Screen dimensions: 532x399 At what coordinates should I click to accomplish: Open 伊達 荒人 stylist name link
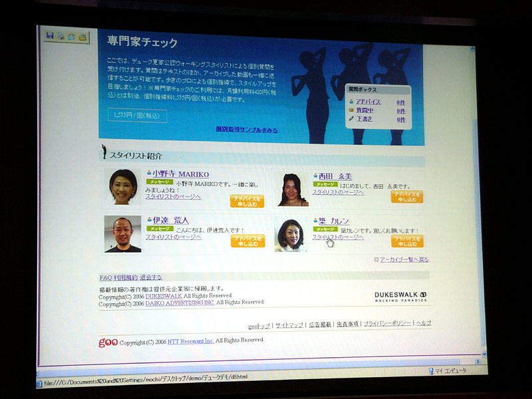point(171,220)
